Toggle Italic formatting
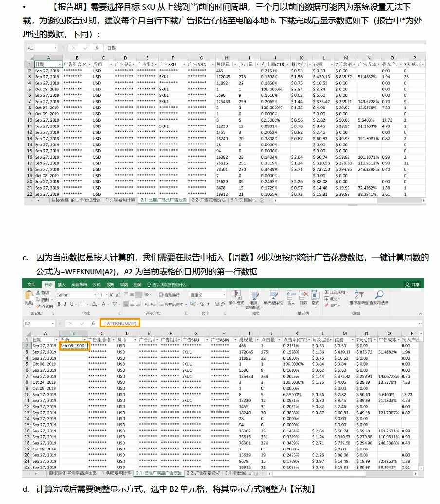440x504 pixels. 65,304
